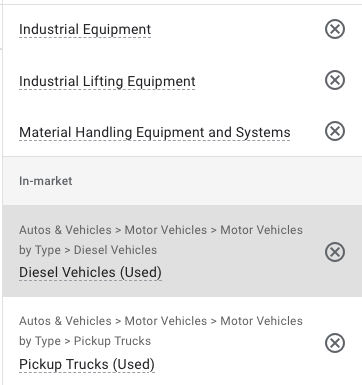362x385 pixels.
Task: Remove the Pickup Trucks (Used) in-market segment
Action: pos(335,343)
